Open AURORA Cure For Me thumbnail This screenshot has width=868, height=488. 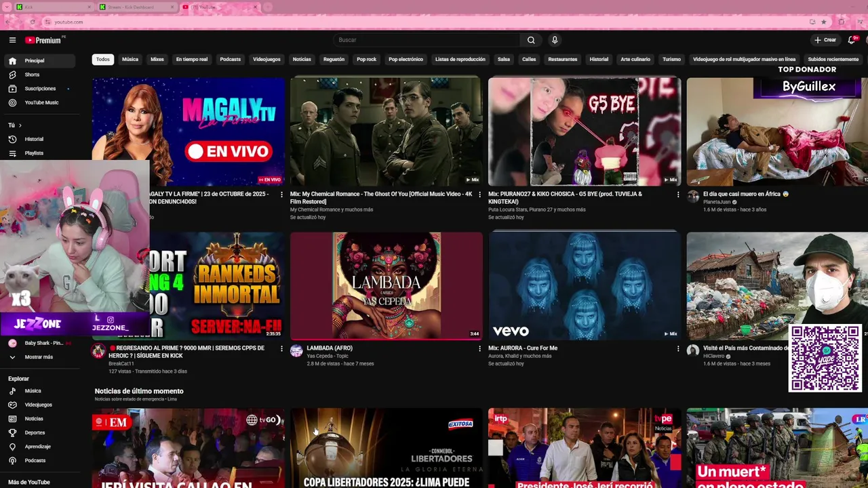tap(585, 286)
